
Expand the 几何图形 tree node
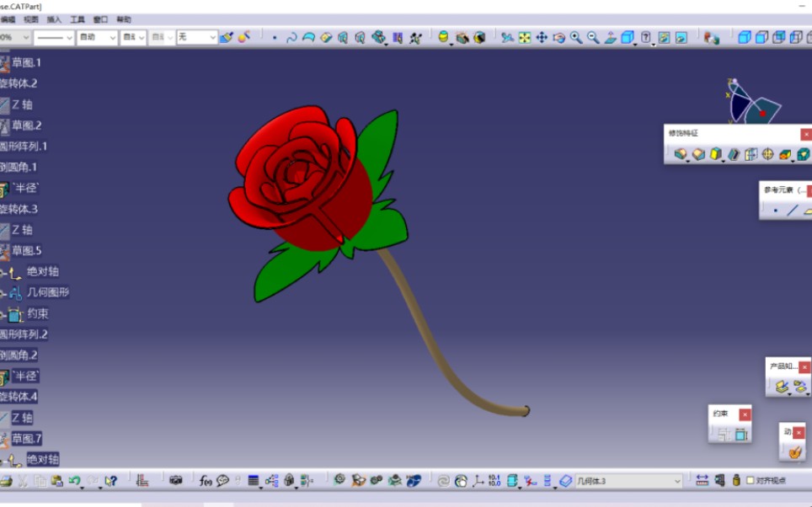pos(3,294)
